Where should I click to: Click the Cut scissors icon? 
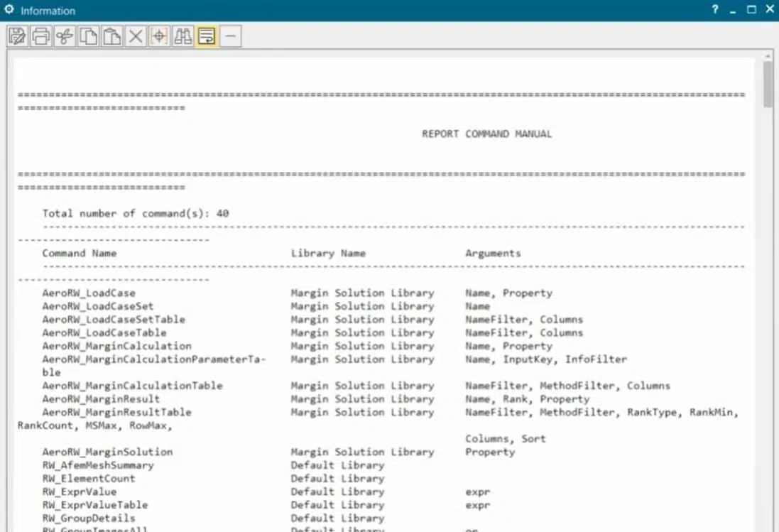pyautogui.click(x=65, y=36)
